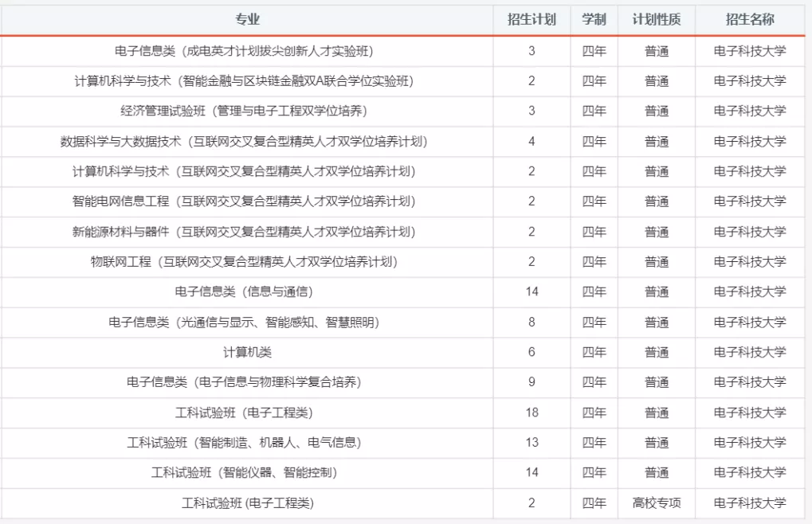Click 新能源材料与器件 major cell
This screenshot has width=812, height=524.
[x=248, y=231]
